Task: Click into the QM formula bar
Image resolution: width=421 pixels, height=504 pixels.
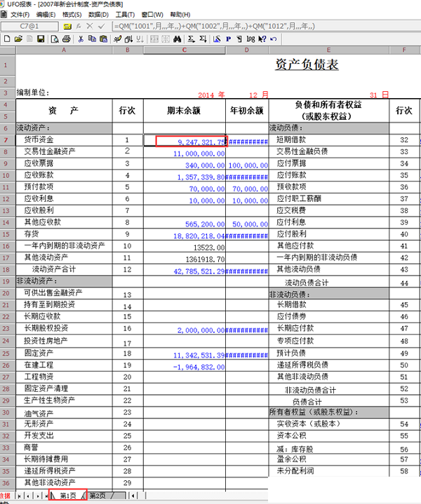Action: (x=265, y=27)
